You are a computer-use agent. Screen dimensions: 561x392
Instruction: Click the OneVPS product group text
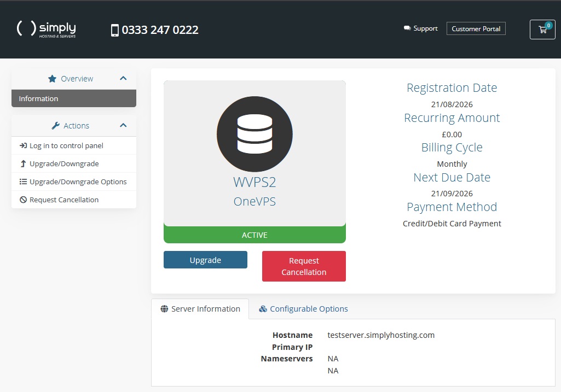[255, 202]
